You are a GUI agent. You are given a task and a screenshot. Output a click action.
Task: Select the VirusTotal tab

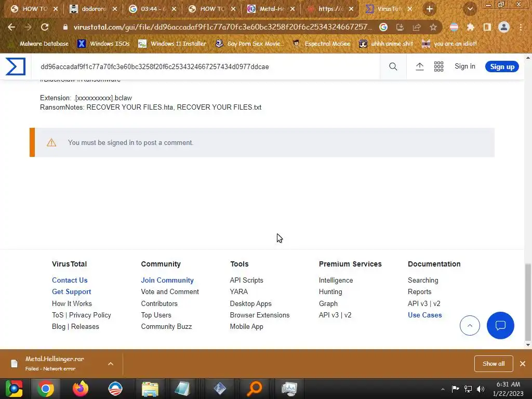pos(389,9)
